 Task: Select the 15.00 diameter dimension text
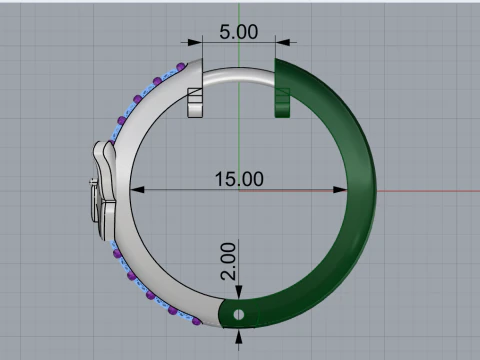point(239,179)
